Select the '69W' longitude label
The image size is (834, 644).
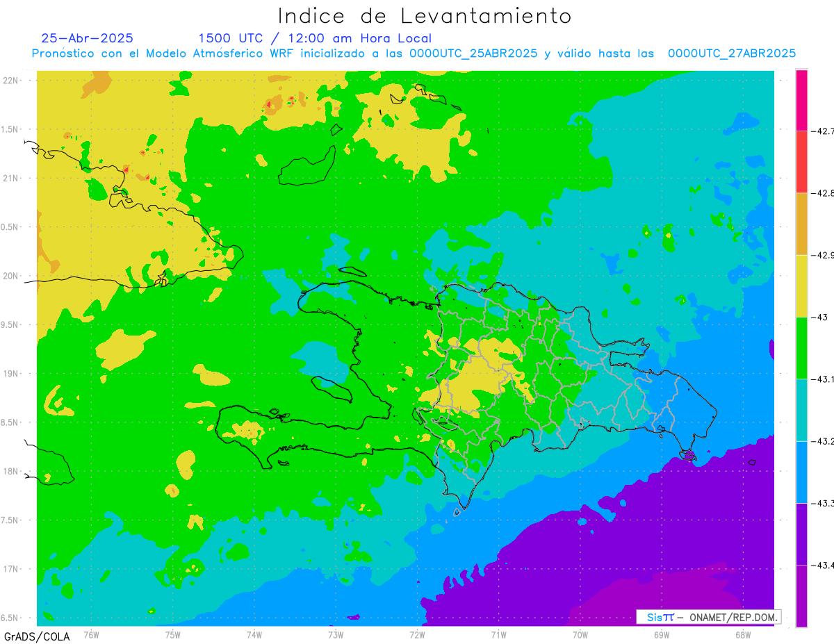coord(662,634)
